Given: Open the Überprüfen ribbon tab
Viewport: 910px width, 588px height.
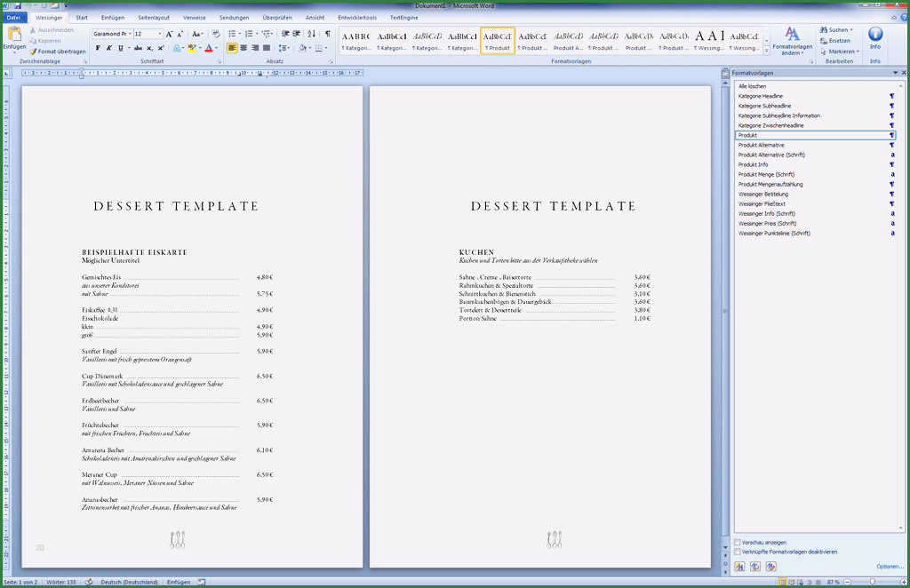Looking at the screenshot, I should click(277, 18).
